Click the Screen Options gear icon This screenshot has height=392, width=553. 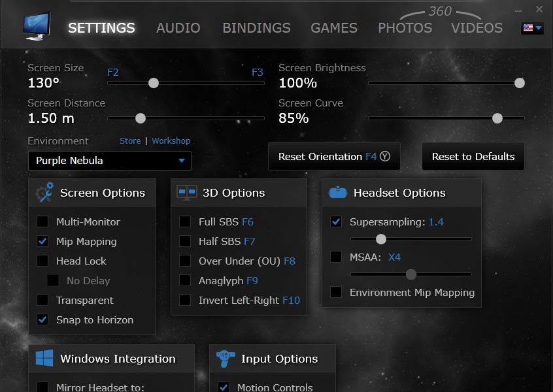coord(44,193)
